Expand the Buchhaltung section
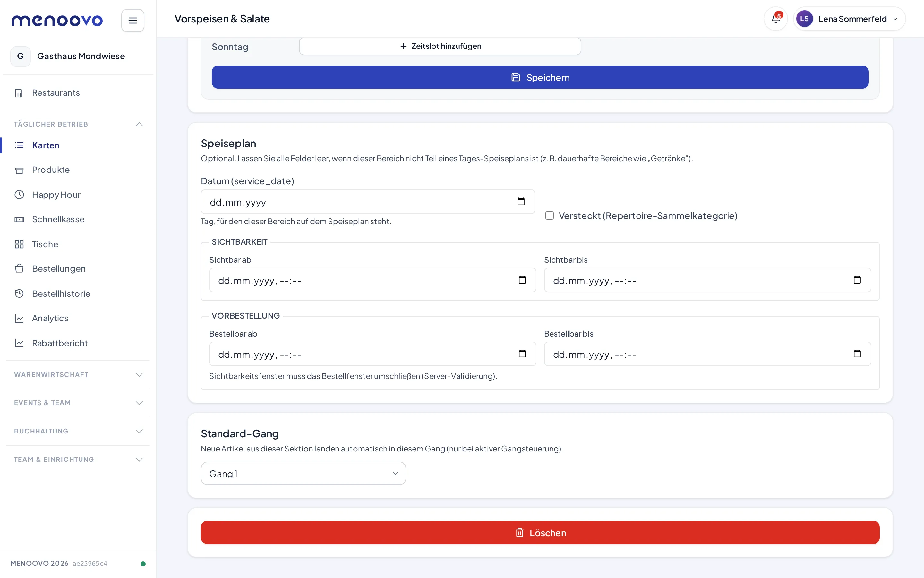This screenshot has width=924, height=578. pyautogui.click(x=78, y=431)
